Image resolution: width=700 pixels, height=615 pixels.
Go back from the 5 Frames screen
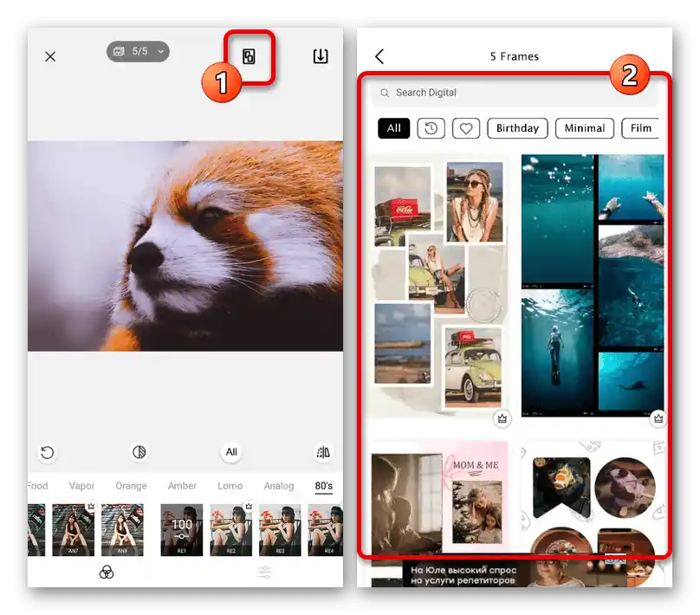tap(379, 56)
